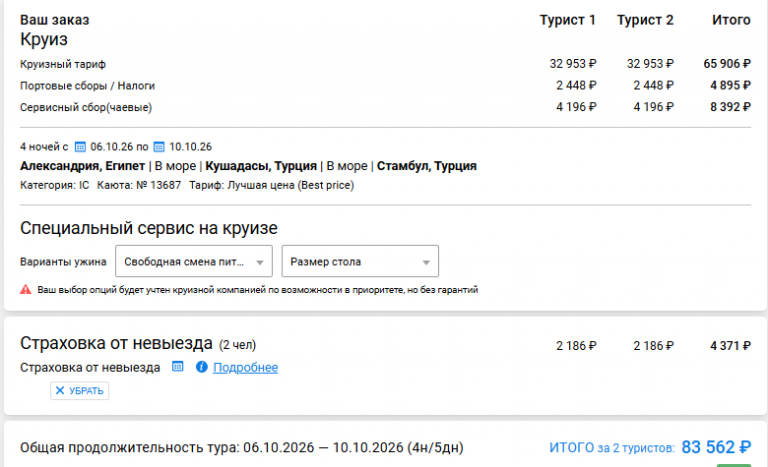Viewport: 768px width, 467px height.
Task: Click the X icon in the УБРАТЬ button
Action: pos(60,391)
